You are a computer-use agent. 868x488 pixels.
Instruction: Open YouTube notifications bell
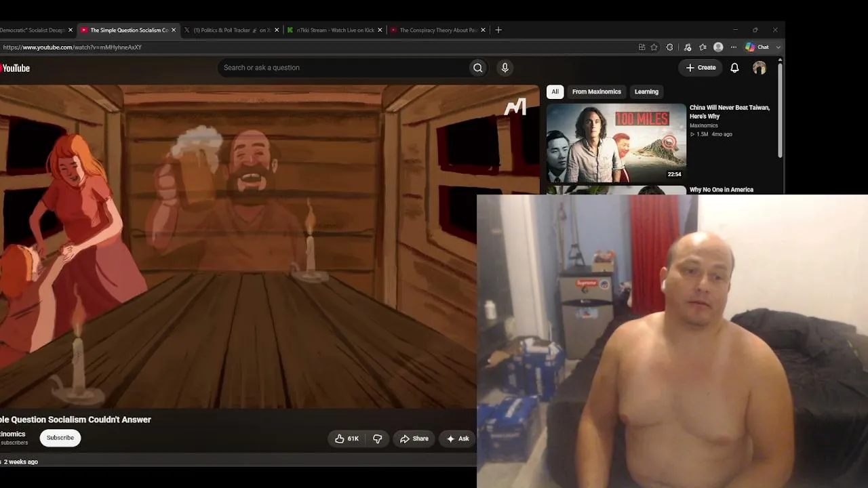[x=734, y=68]
